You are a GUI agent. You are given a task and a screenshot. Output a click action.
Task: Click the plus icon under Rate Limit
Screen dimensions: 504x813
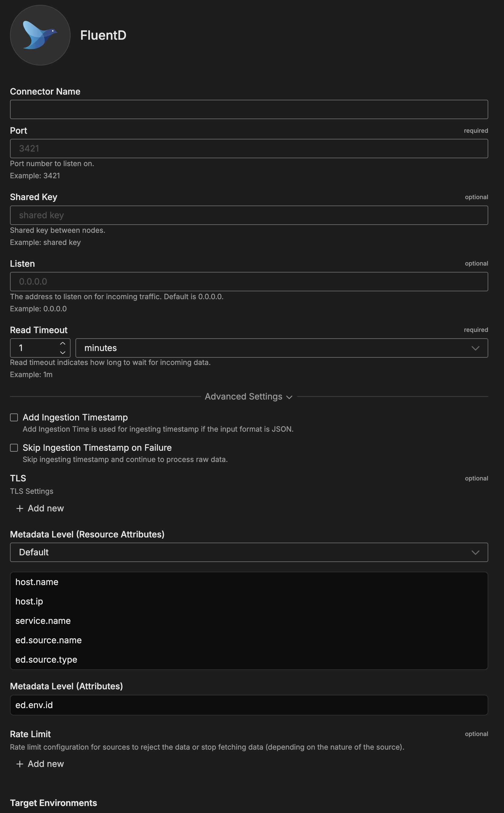(x=20, y=764)
